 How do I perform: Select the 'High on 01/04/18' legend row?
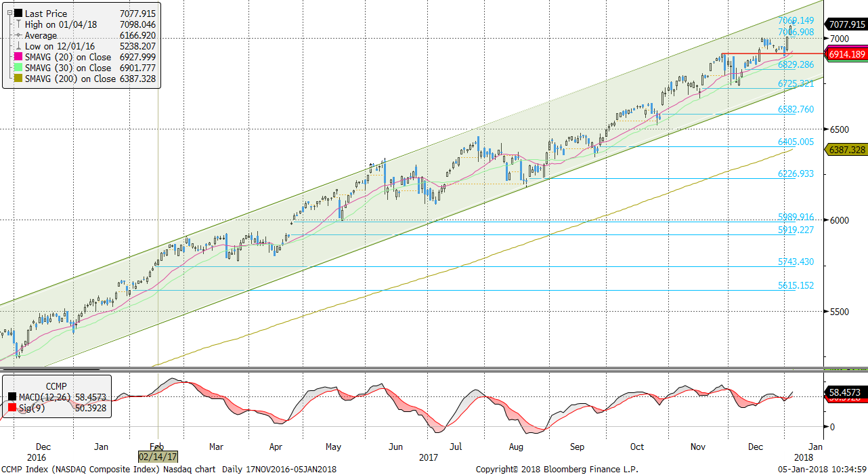pos(85,24)
